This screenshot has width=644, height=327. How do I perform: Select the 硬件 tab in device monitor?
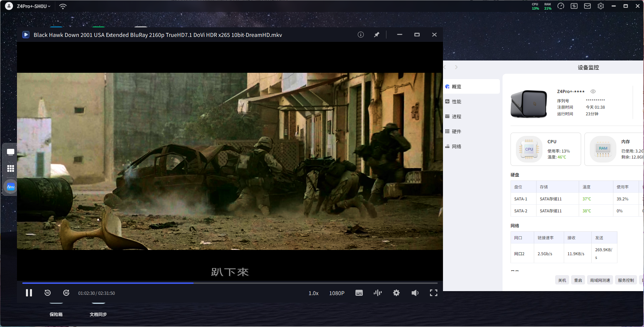pyautogui.click(x=472, y=131)
